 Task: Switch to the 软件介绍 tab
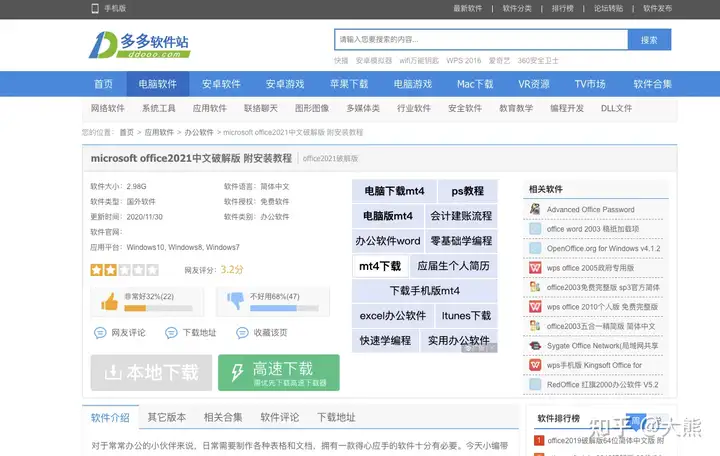[110, 417]
